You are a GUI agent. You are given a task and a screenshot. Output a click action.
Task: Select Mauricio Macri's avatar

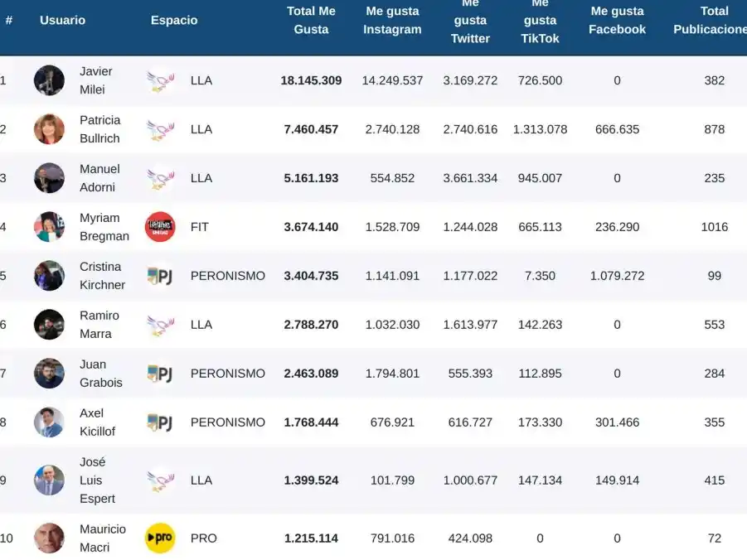(x=49, y=538)
